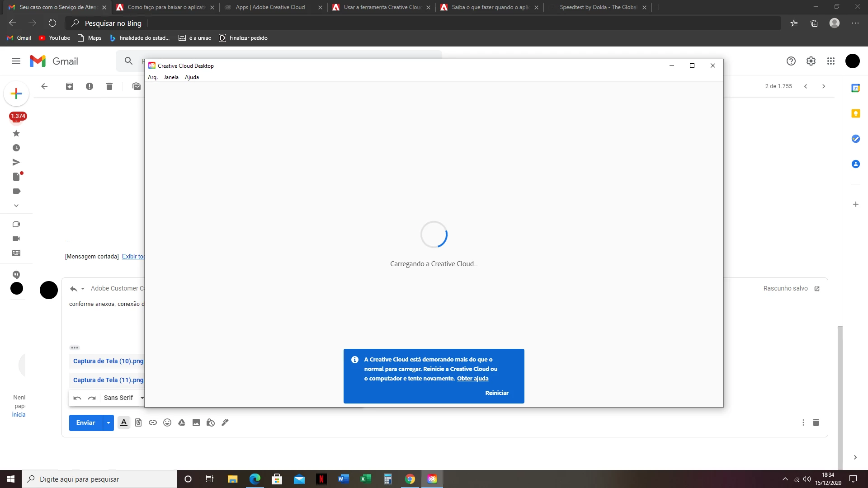Click the insert link icon

click(x=153, y=422)
